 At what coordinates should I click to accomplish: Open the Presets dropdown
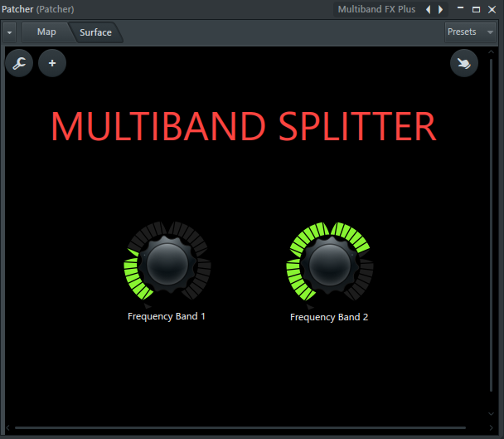click(x=469, y=32)
